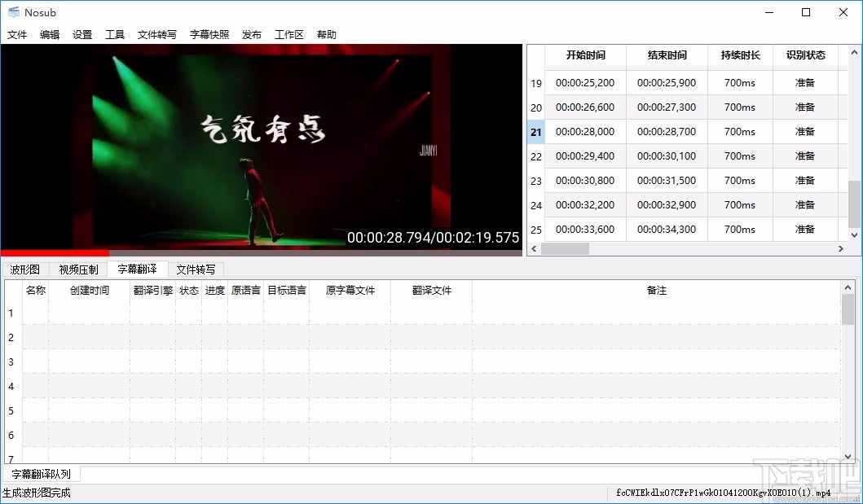Click subtitle list scroll up arrow
863x504 pixels.
pyautogui.click(x=854, y=53)
